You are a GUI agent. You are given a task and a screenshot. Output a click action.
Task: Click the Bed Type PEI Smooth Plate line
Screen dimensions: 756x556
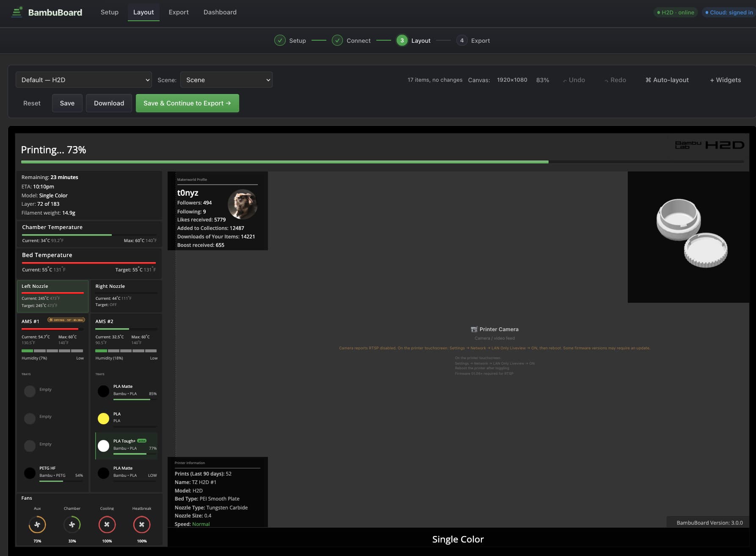point(207,499)
